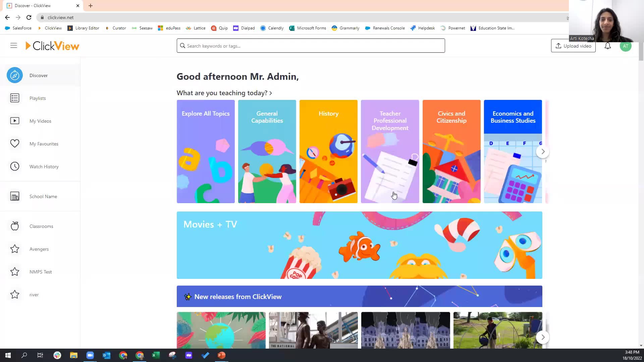
Task: Open the notifications bell
Action: point(607,46)
